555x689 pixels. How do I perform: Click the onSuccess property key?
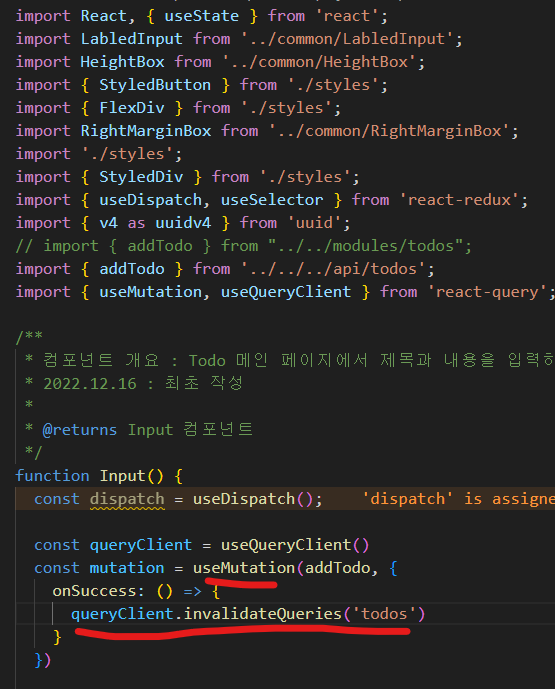pos(94,591)
